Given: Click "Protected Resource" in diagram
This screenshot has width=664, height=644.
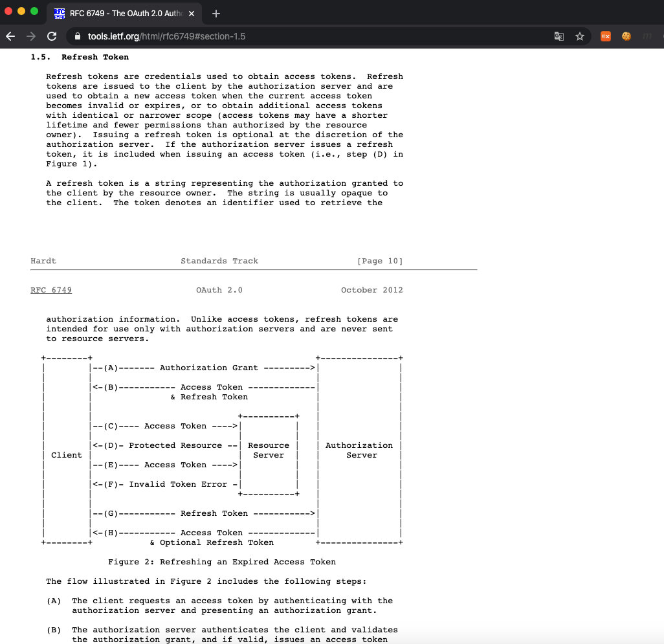Looking at the screenshot, I should click(175, 445).
